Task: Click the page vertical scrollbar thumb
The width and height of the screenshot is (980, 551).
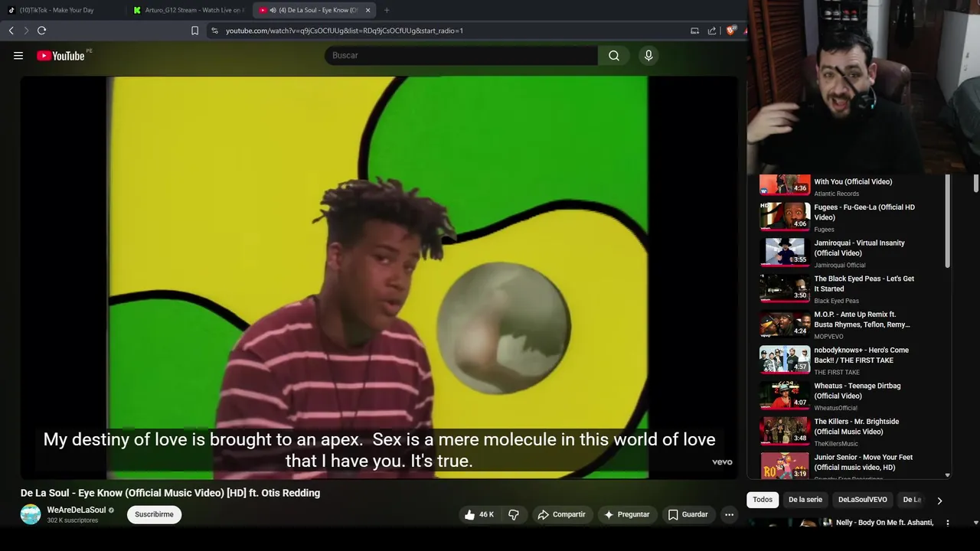Action: [975, 184]
